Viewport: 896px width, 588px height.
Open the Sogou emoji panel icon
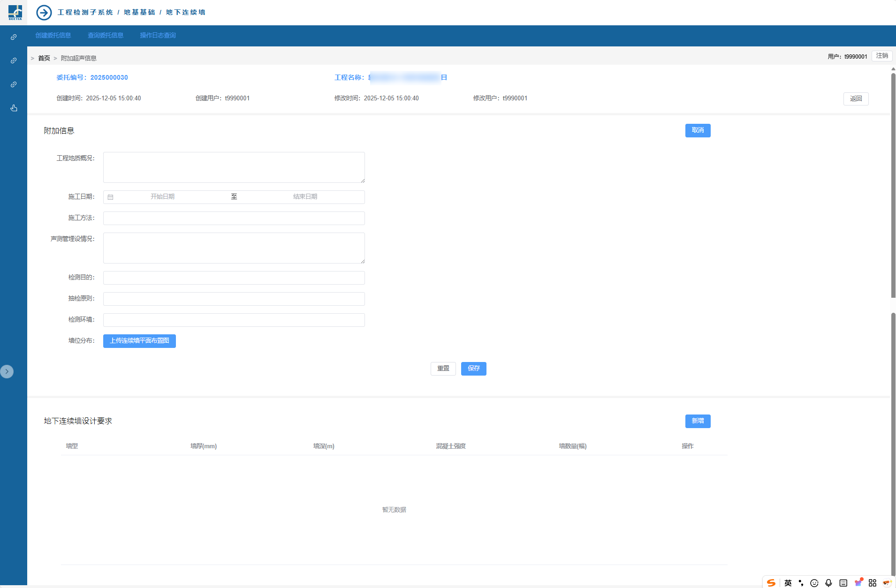[814, 583]
